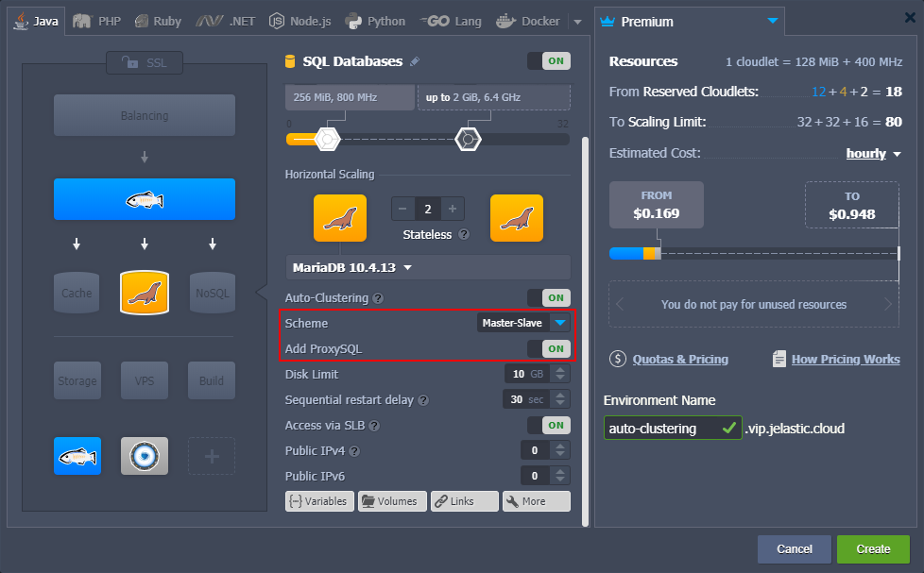Switch to the PHP tab
The width and height of the screenshot is (924, 573).
(97, 21)
